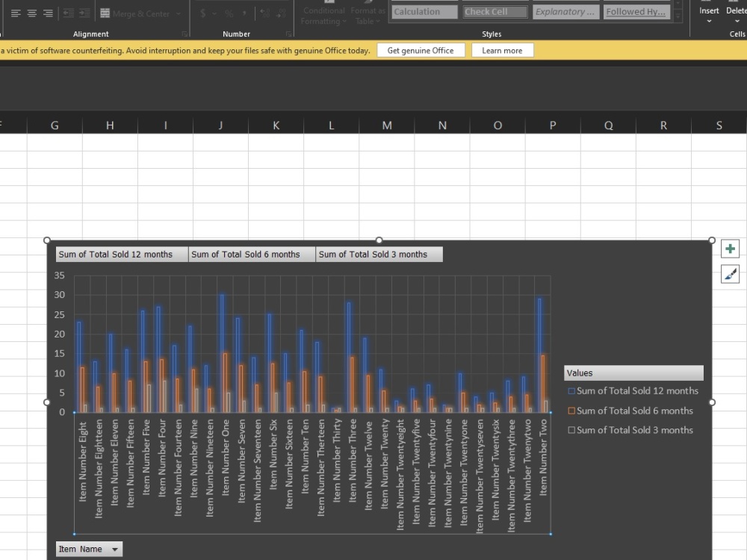Select column S header
This screenshot has width=747, height=560.
tap(719, 125)
